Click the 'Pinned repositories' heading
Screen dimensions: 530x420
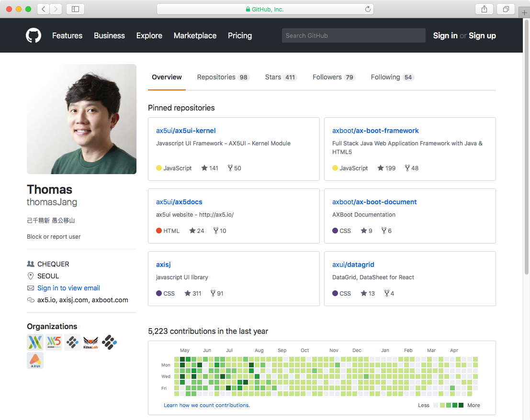181,108
